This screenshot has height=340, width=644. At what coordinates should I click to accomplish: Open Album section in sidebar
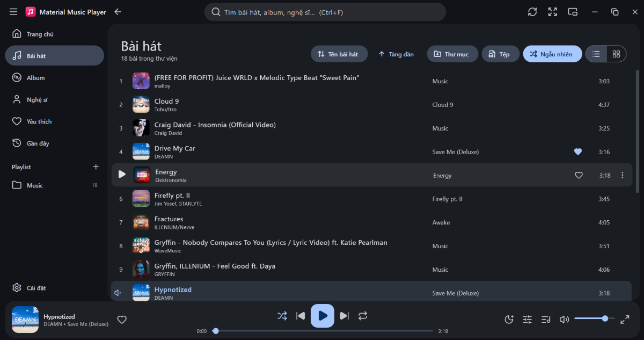54,78
